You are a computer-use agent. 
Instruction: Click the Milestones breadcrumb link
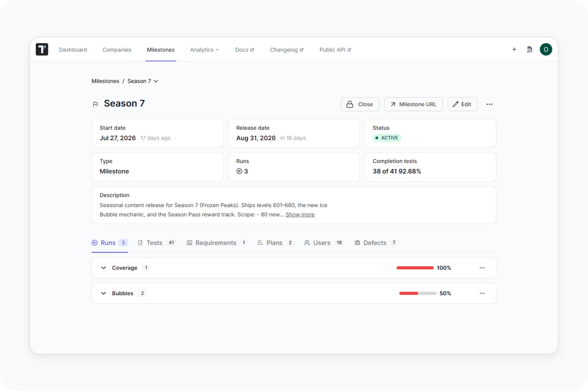pyautogui.click(x=105, y=81)
